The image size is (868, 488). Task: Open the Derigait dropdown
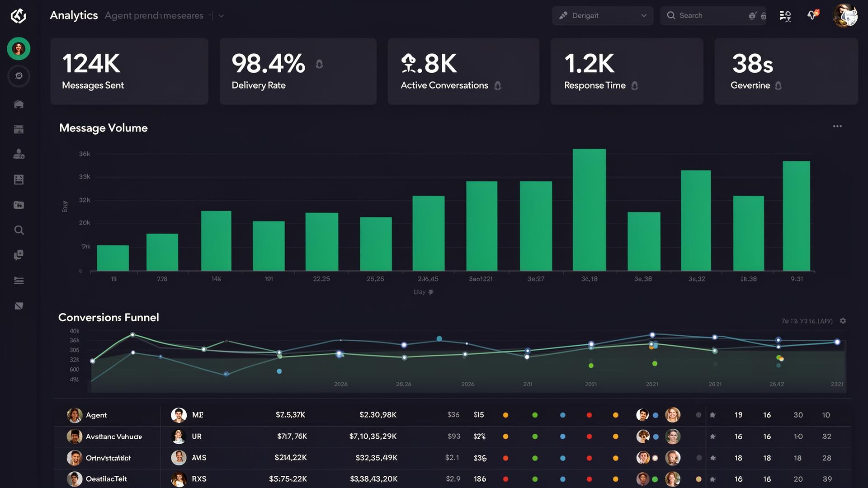(603, 16)
